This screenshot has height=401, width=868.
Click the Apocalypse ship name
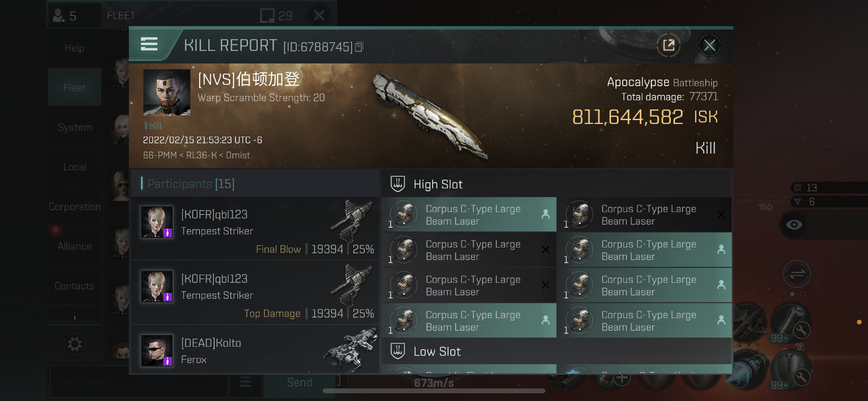[638, 82]
